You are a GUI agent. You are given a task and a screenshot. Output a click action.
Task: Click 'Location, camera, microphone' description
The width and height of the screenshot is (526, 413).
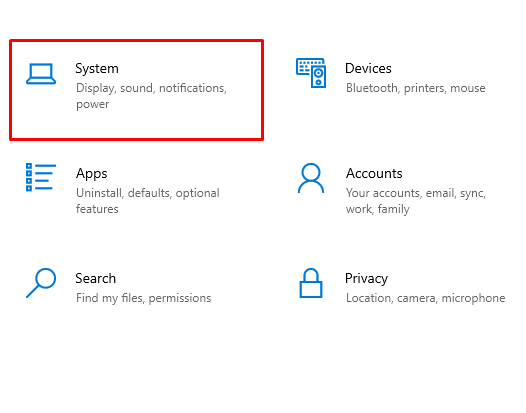pyautogui.click(x=425, y=298)
